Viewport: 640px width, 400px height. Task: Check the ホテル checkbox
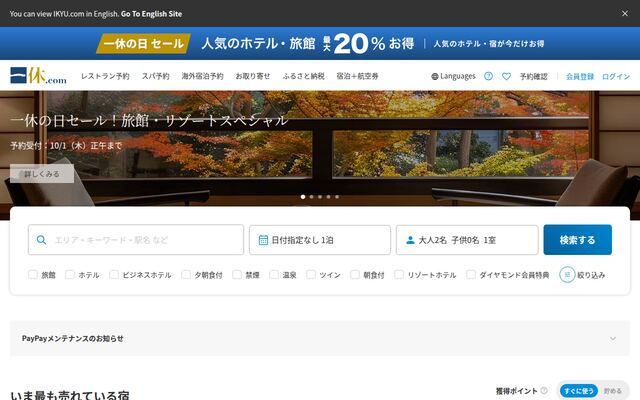coord(70,274)
